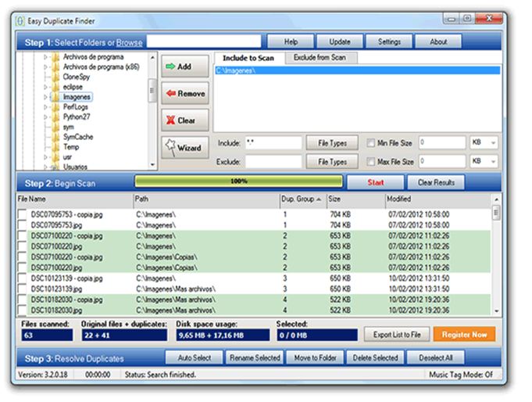
Task: Click the Easy Duplicate Finder title icon
Action: [21, 19]
